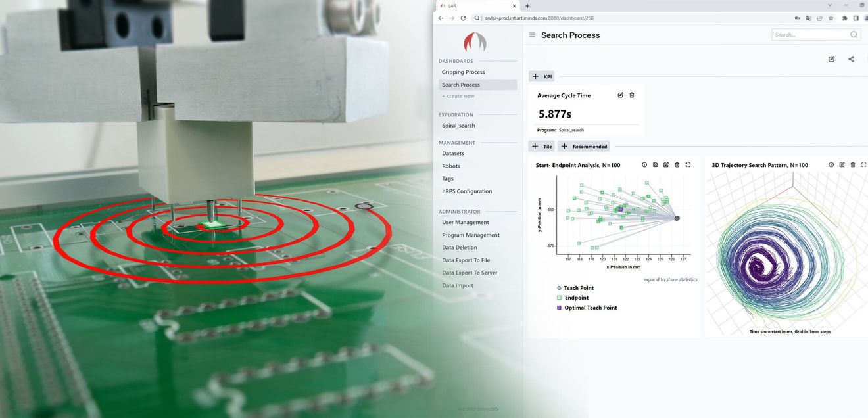Select the Search Process dashboard

[477, 85]
